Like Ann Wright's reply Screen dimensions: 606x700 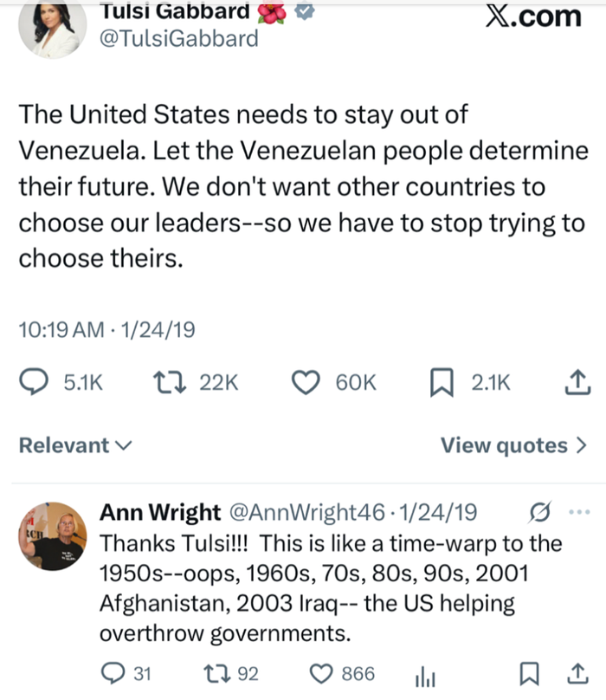click(321, 673)
